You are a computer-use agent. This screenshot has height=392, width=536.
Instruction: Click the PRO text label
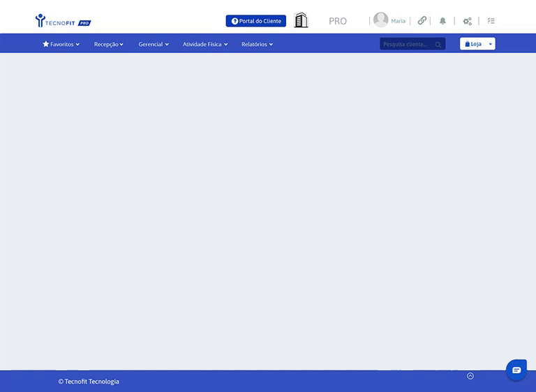pyautogui.click(x=338, y=21)
